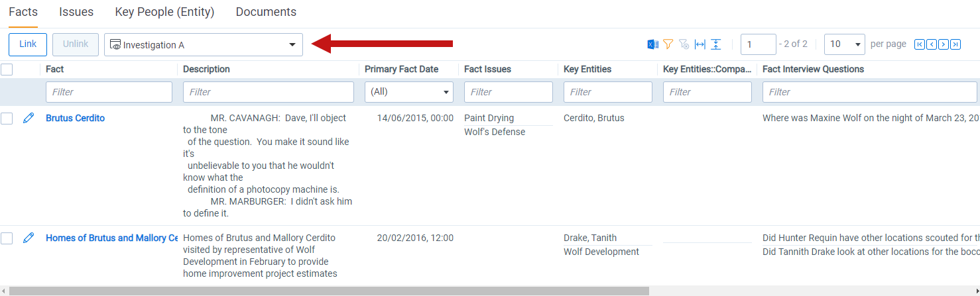Focus the Key Entities::Company filter box

707,92
